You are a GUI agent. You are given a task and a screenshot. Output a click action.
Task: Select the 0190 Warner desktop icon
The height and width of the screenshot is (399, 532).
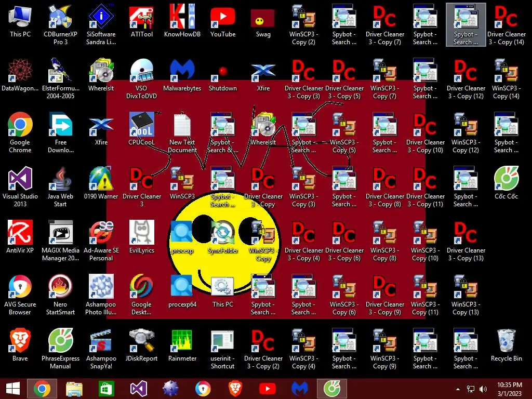(x=101, y=182)
